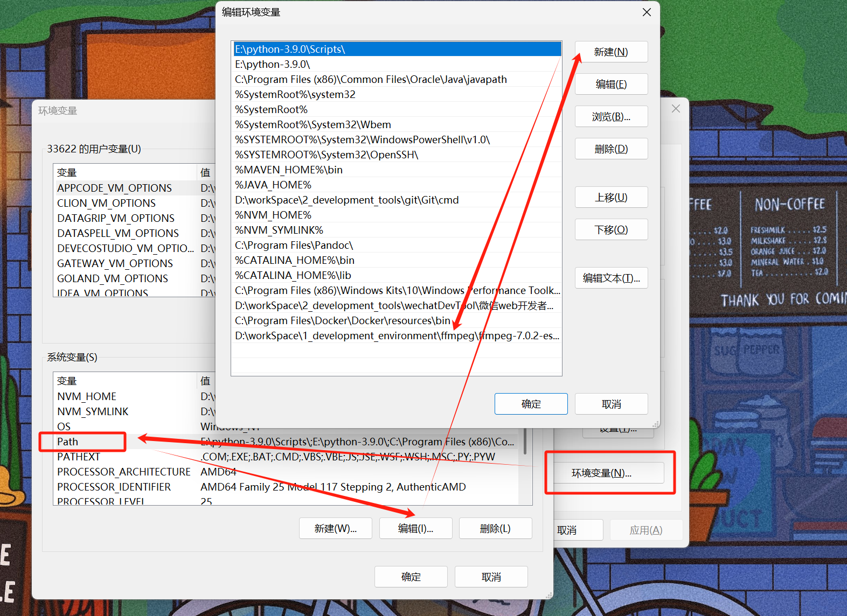Click the 新建(N) button in path editor
Image resolution: width=847 pixels, height=616 pixels.
(x=611, y=52)
